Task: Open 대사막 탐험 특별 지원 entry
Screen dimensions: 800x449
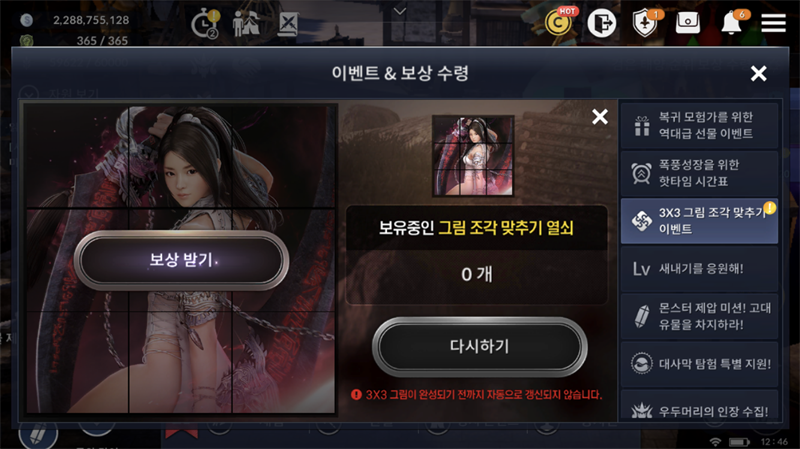Action: click(699, 364)
